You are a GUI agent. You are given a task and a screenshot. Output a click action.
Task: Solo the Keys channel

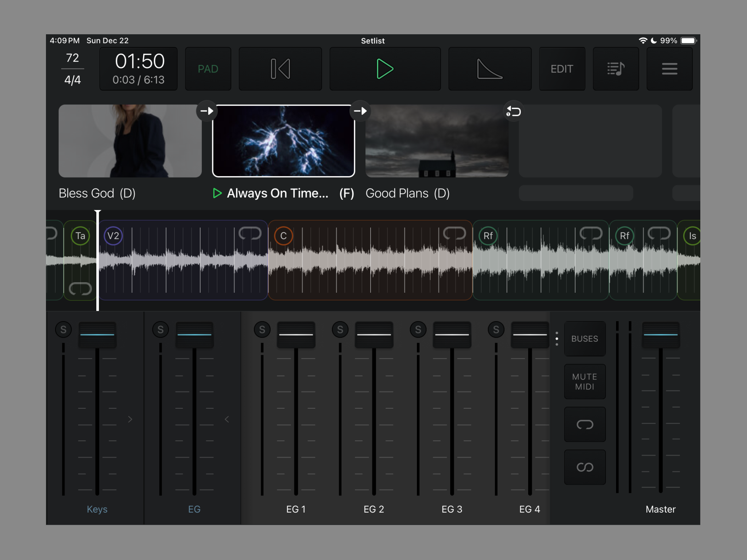coord(64,329)
